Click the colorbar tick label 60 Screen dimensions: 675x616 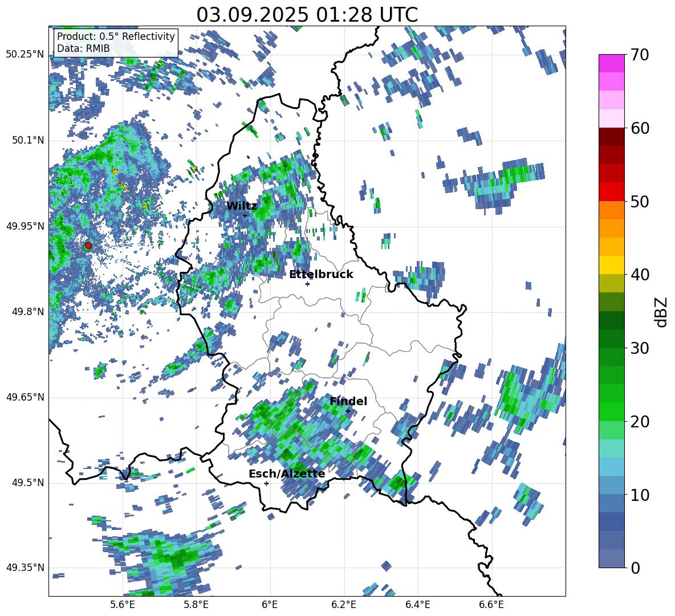pos(640,128)
